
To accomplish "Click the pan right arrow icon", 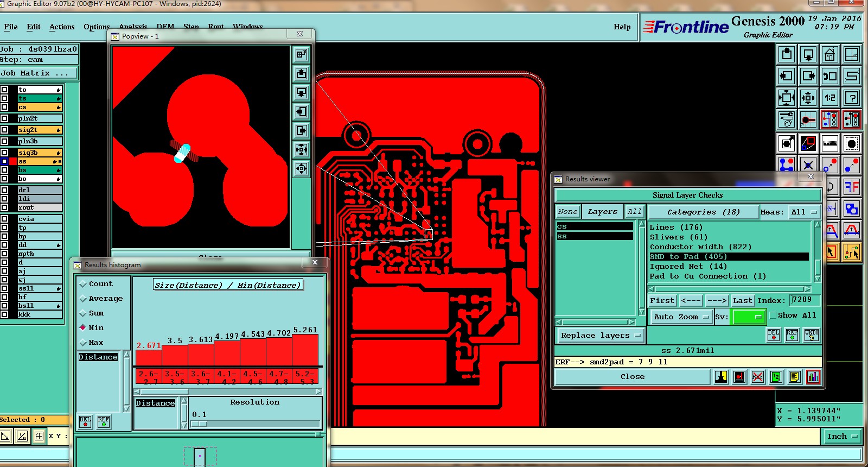I will tap(808, 76).
